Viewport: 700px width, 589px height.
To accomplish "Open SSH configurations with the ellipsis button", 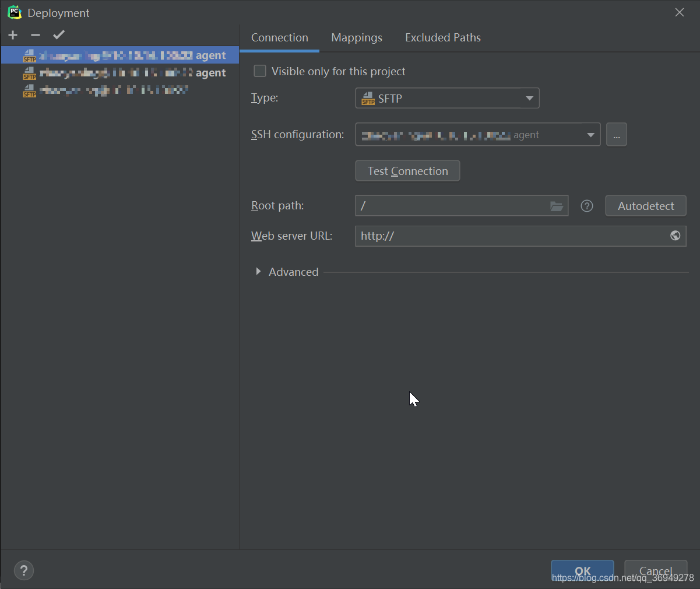I will tap(616, 135).
